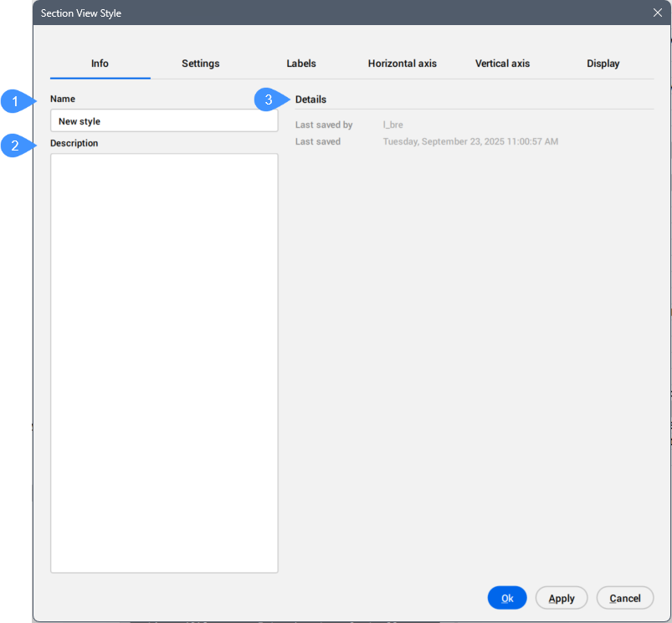Switch to the Vertical axis tab

pyautogui.click(x=502, y=64)
